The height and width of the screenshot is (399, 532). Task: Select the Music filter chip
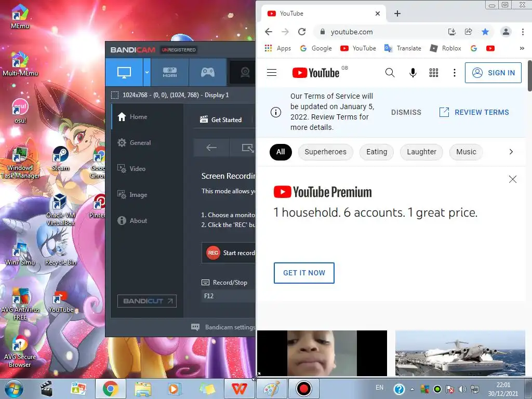point(466,152)
